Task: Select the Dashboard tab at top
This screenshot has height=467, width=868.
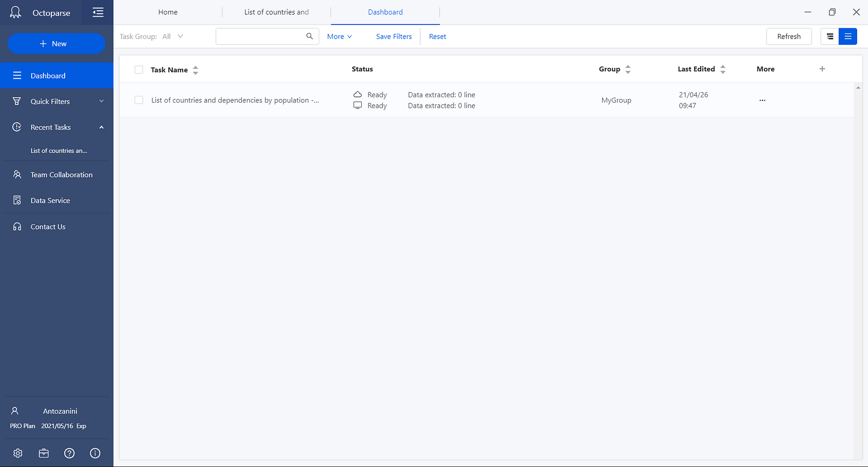Action: coord(385,12)
